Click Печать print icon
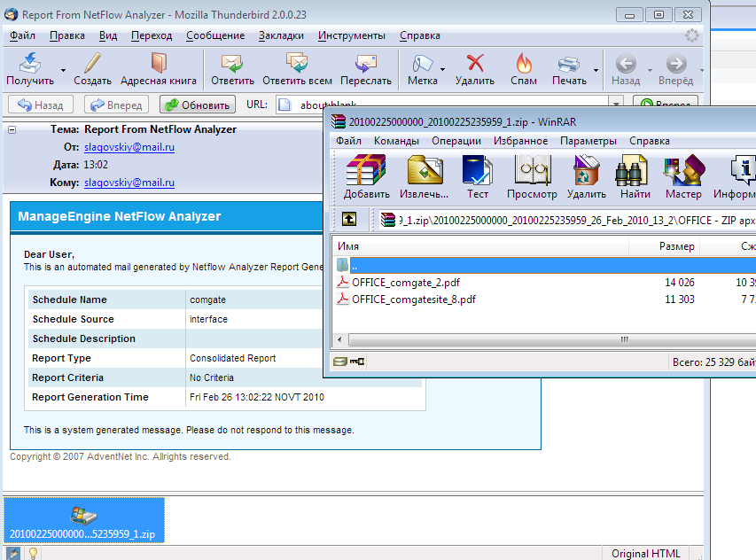 point(569,69)
